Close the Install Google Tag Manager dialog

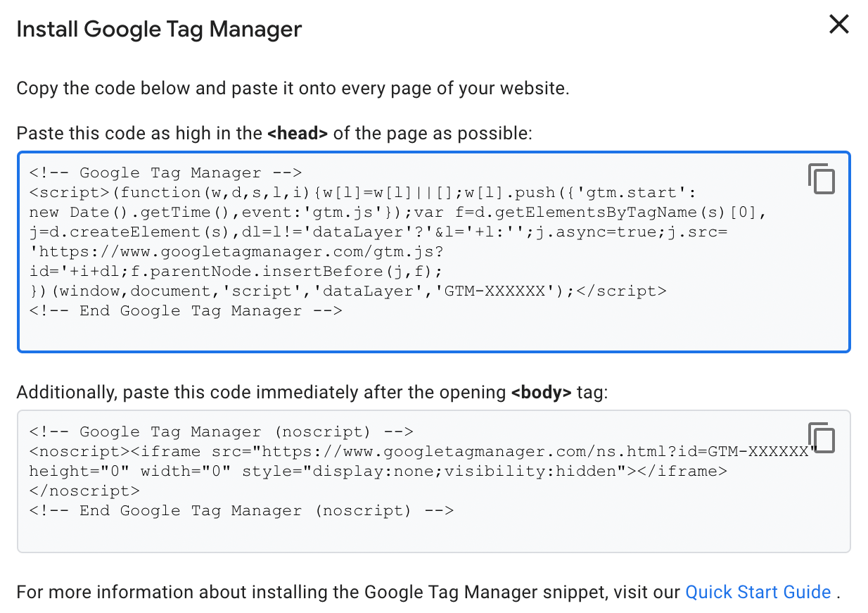pos(838,24)
